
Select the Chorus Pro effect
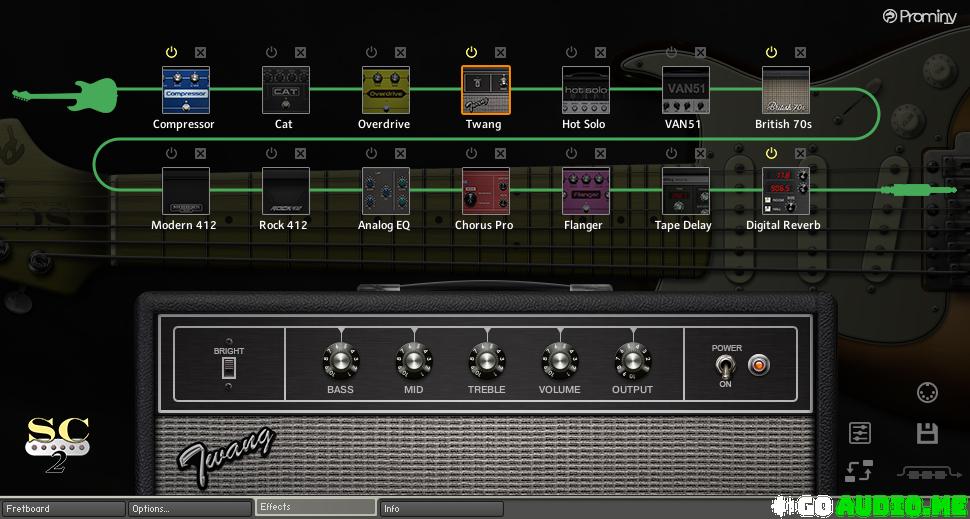(486, 191)
